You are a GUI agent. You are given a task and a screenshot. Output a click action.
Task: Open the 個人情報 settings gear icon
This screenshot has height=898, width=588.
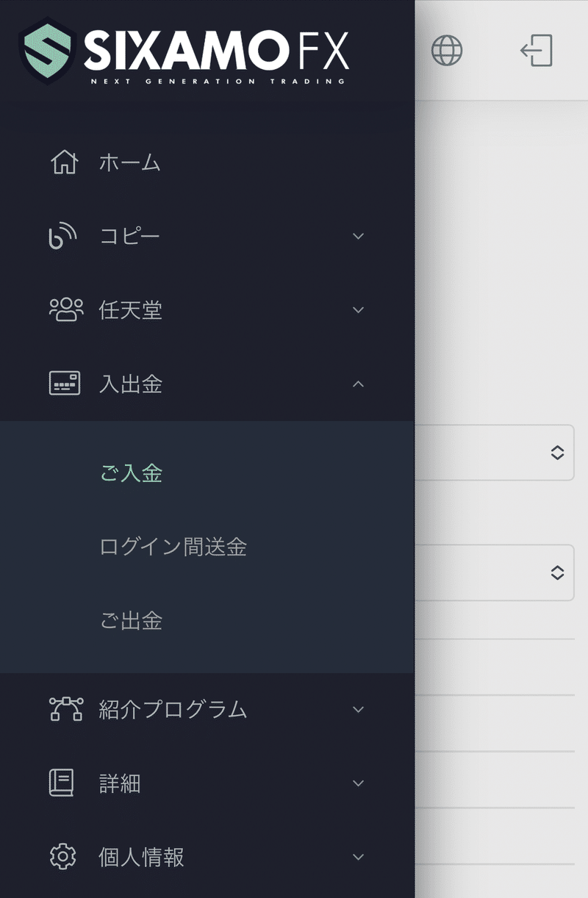pyautogui.click(x=65, y=857)
